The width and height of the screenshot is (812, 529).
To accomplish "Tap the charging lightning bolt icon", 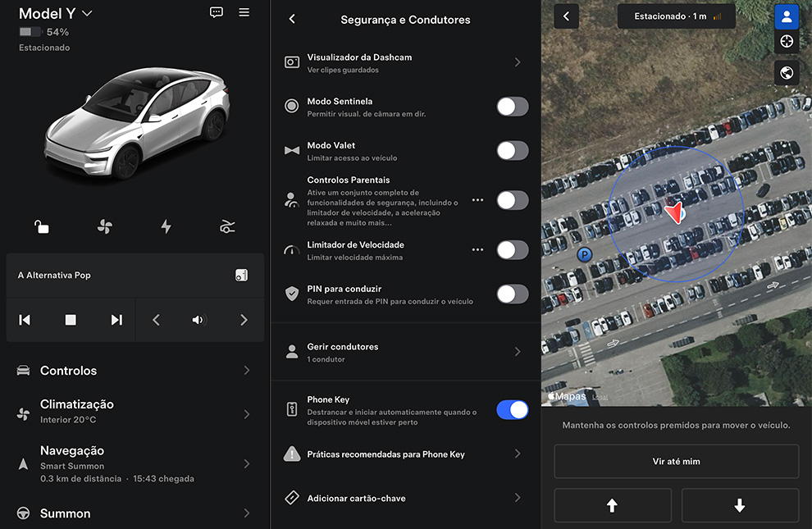I will [x=166, y=227].
